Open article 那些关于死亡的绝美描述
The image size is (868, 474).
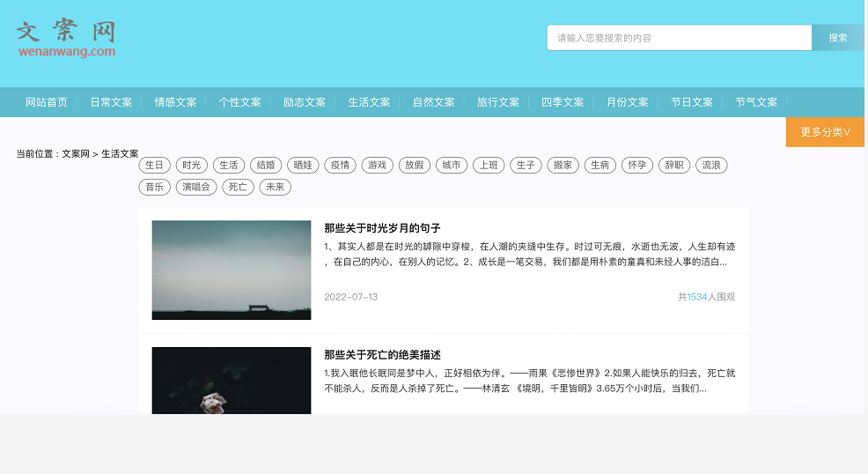click(382, 355)
